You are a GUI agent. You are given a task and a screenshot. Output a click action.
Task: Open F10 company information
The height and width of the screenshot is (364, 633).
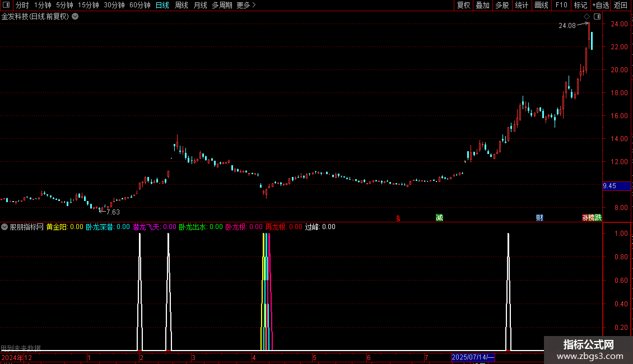coord(561,5)
